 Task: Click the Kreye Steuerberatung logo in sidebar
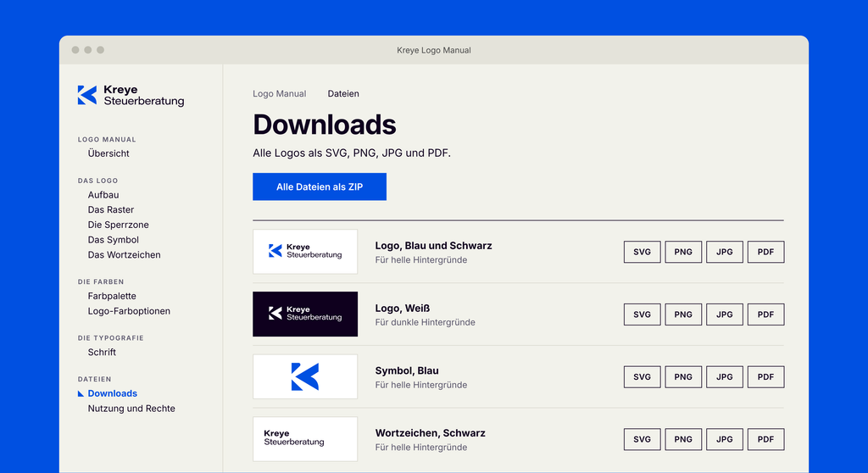[131, 95]
